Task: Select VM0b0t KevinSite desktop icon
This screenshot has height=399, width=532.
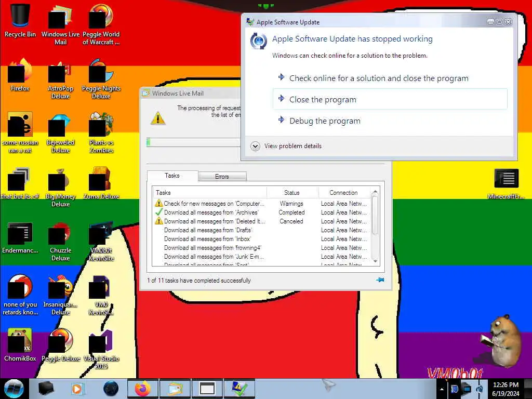Action: click(101, 241)
